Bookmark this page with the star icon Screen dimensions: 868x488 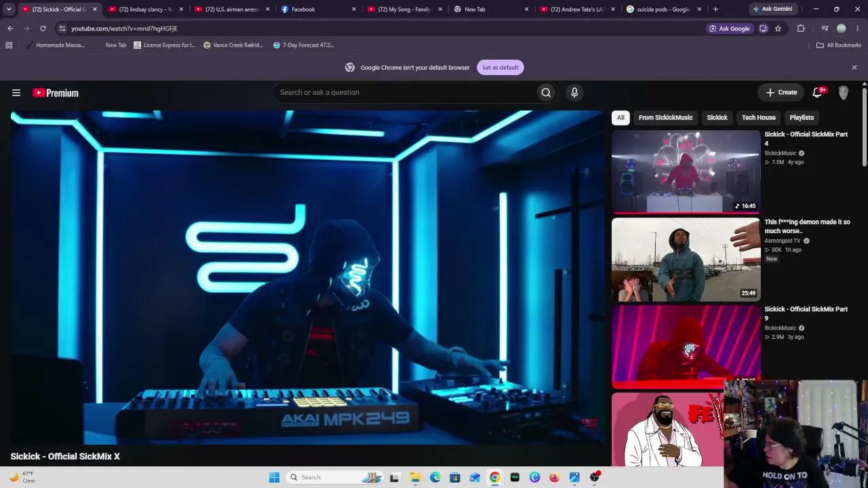point(778,28)
